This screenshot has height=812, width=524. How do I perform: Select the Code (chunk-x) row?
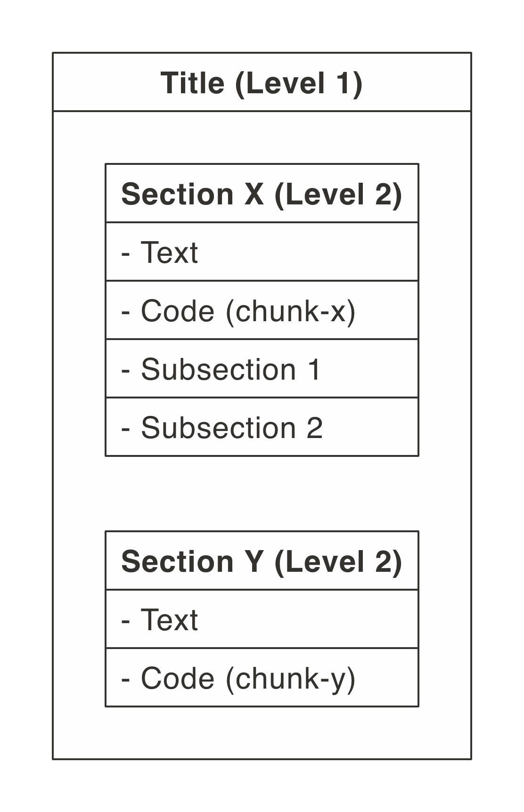(x=262, y=310)
